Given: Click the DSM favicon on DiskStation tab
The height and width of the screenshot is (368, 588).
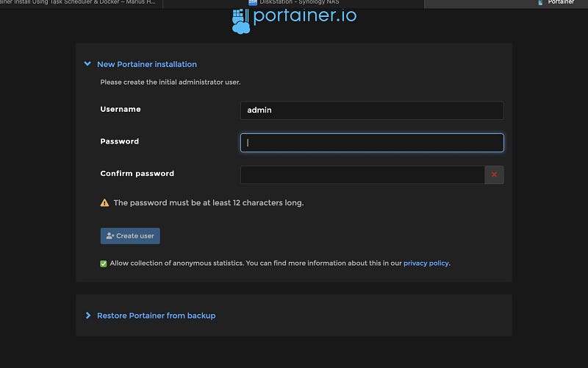Looking at the screenshot, I should pyautogui.click(x=253, y=2).
